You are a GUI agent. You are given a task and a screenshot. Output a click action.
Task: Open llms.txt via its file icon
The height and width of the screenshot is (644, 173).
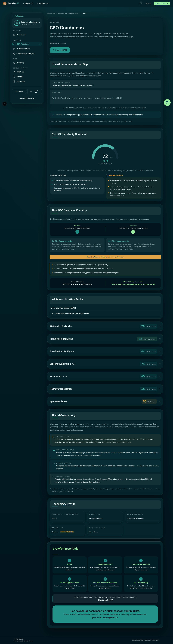click(x=15, y=77)
